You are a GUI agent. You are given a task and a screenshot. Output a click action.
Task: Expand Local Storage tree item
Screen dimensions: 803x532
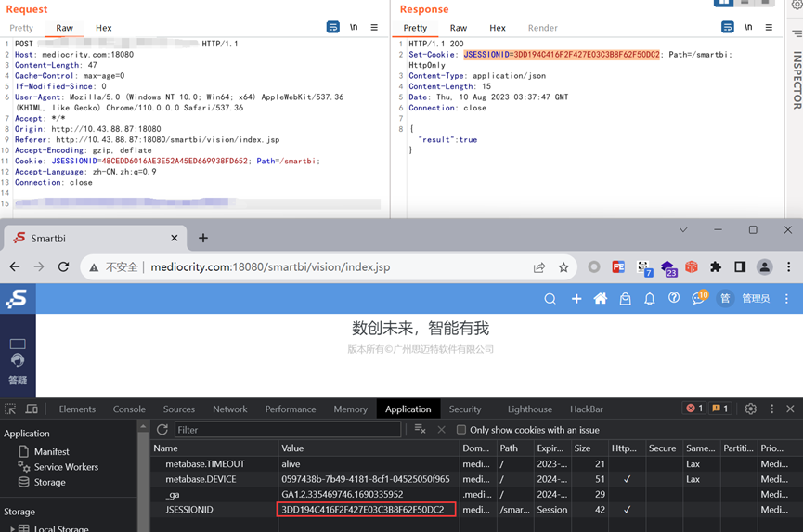(12, 528)
